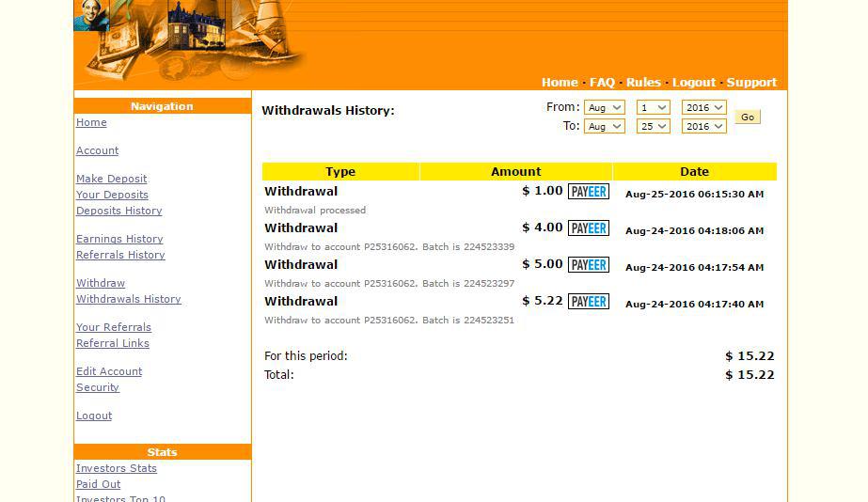This screenshot has width=868, height=502.
Task: Open the Support link in the header
Action: point(751,83)
